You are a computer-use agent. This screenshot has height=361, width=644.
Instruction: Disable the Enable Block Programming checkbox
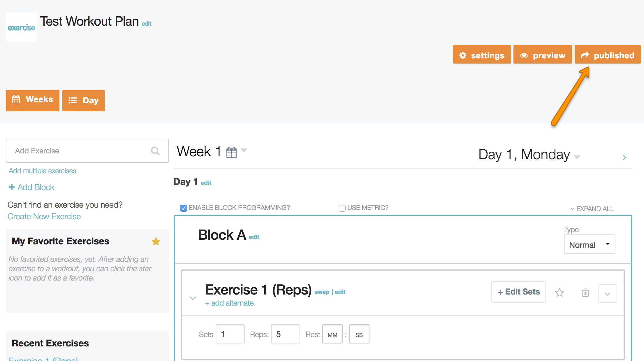184,208
